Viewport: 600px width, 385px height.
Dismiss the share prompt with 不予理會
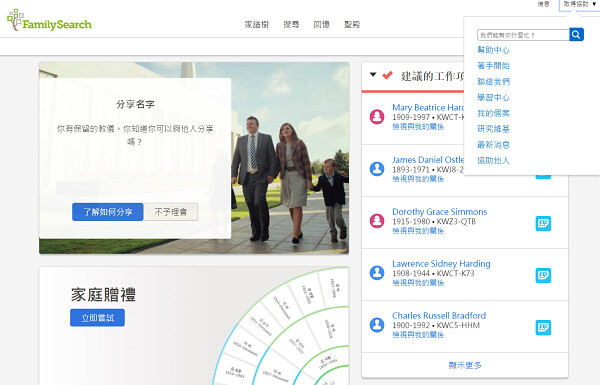(171, 212)
